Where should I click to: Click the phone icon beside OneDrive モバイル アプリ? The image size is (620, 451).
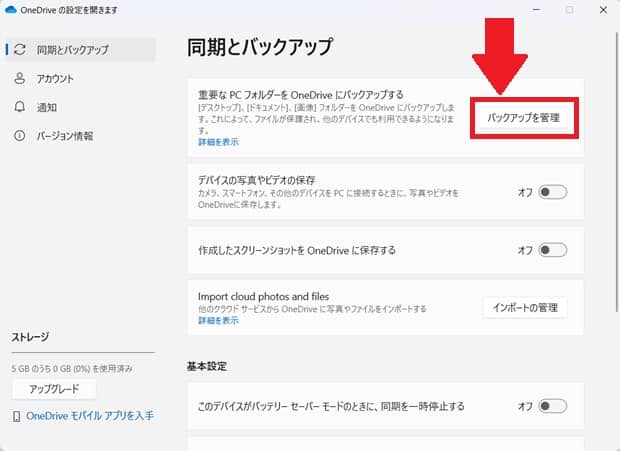pyautogui.click(x=17, y=416)
